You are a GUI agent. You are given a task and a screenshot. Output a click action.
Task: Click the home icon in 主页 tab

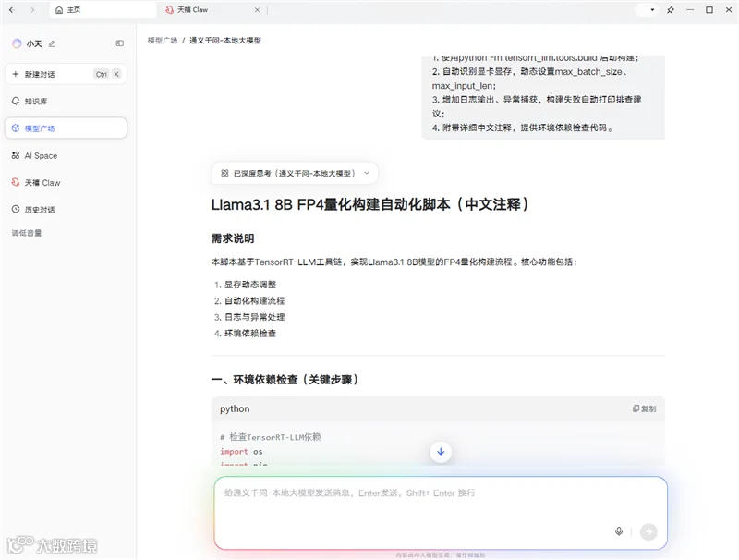[59, 10]
